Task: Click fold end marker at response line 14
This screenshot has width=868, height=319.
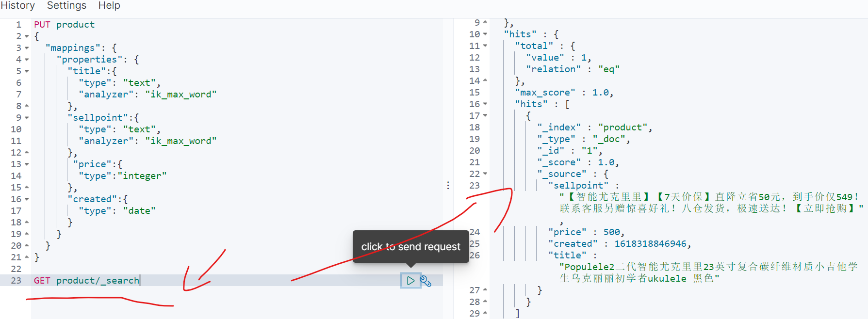Action: coord(485,80)
